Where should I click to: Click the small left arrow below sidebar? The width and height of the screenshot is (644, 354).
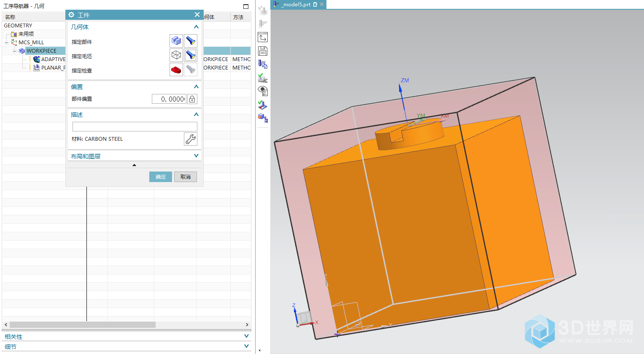[259, 351]
